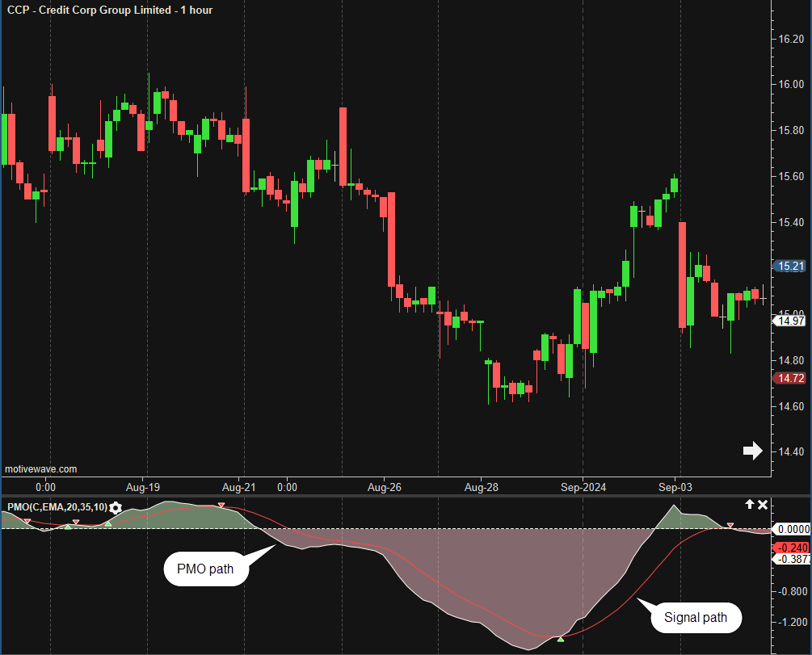
Task: Click the Aug-19 date on time axis
Action: (143, 487)
